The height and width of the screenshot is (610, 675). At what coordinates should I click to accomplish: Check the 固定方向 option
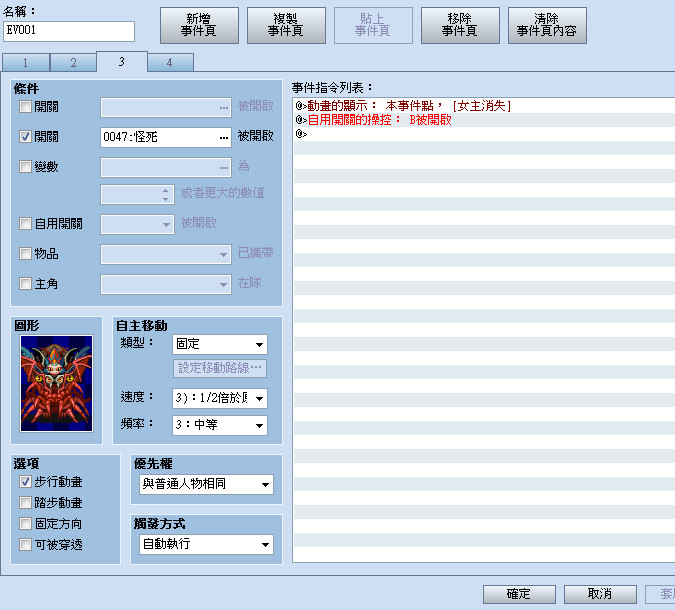[x=25, y=524]
